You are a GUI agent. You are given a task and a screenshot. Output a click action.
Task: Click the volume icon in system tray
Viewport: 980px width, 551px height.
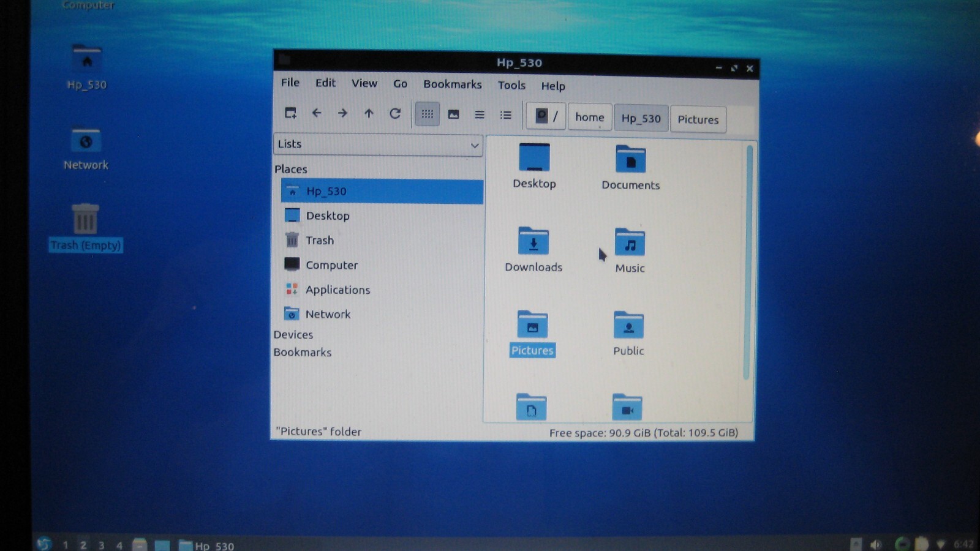pyautogui.click(x=876, y=544)
